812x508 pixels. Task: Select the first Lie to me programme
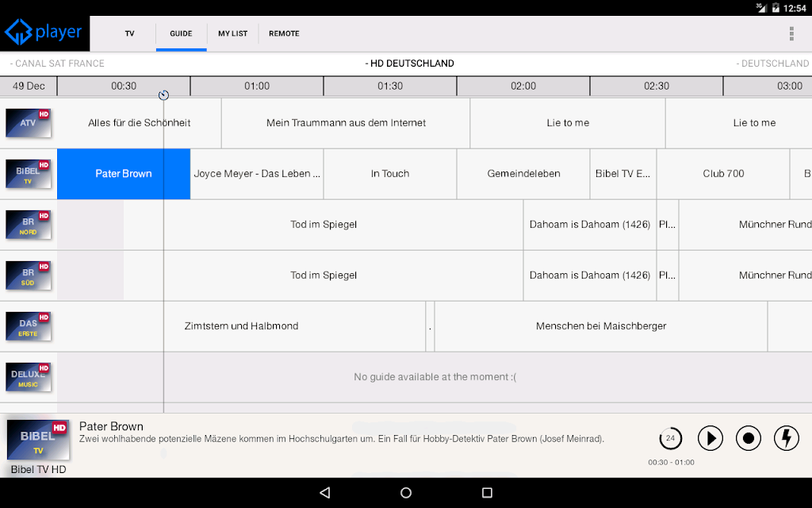pos(568,123)
